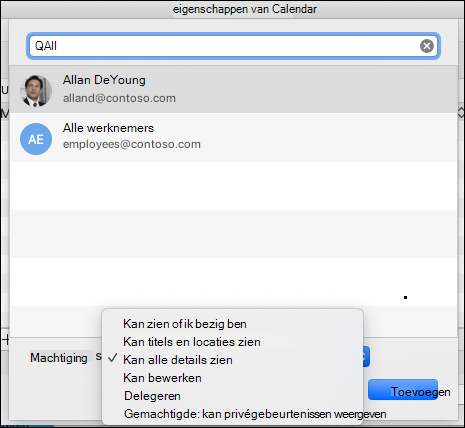Select Allan DeYoung from results
The image size is (465, 428).
[x=233, y=89]
